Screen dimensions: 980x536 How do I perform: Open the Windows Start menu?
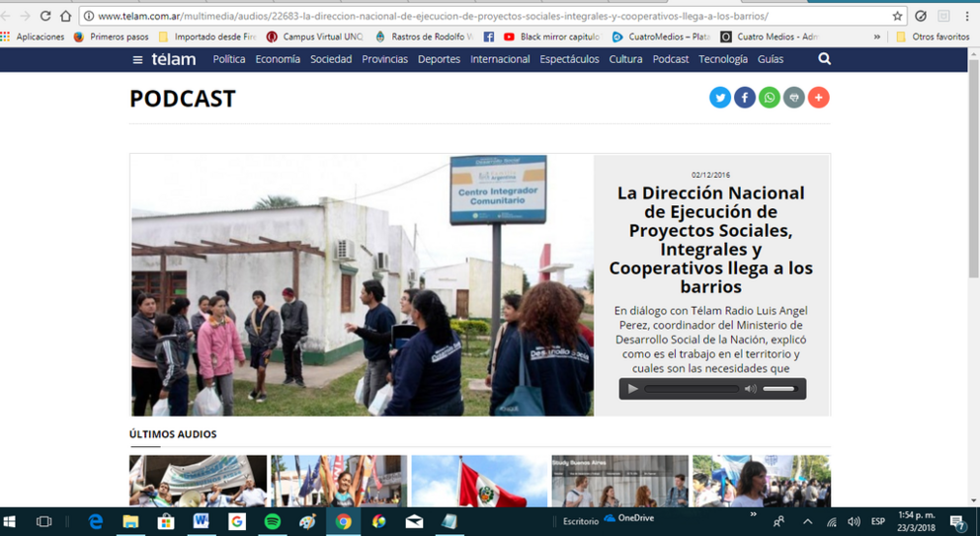pyautogui.click(x=9, y=521)
